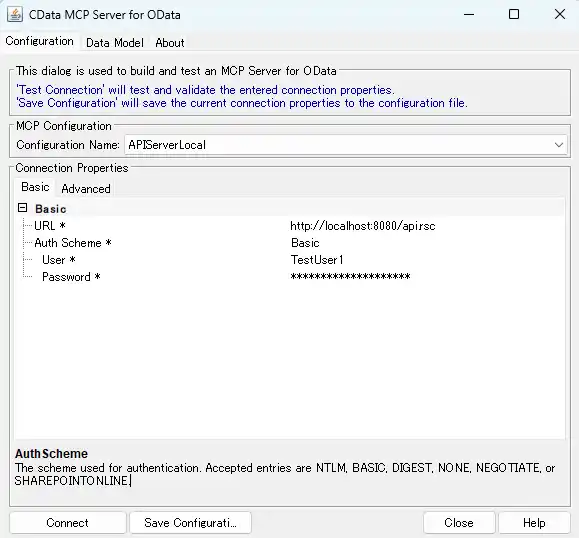Open Help with the Help button

(x=534, y=522)
